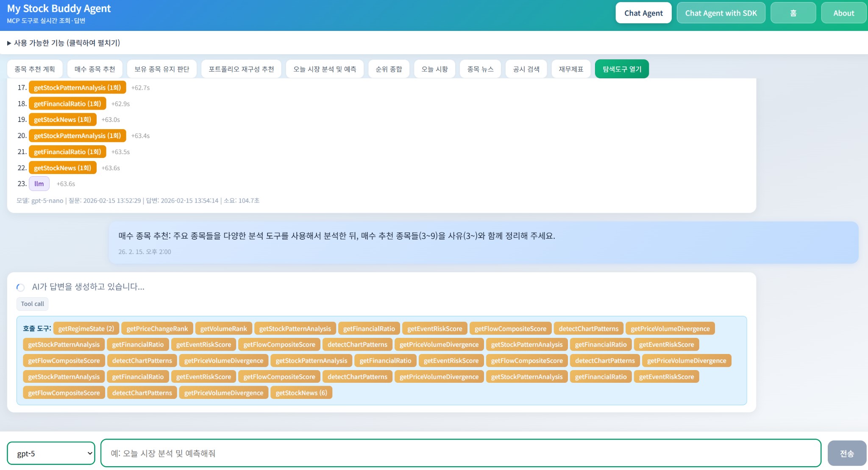Click the llm step badge in the trace list
The height and width of the screenshot is (470, 868).
(x=39, y=183)
